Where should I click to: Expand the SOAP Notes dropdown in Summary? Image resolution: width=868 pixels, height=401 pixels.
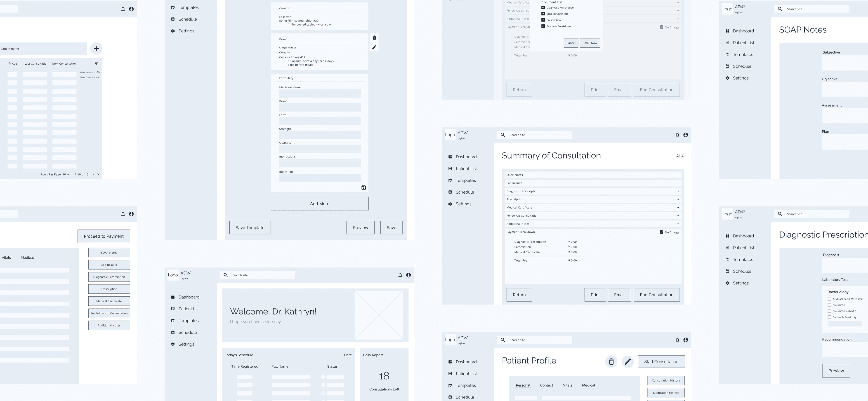click(678, 175)
